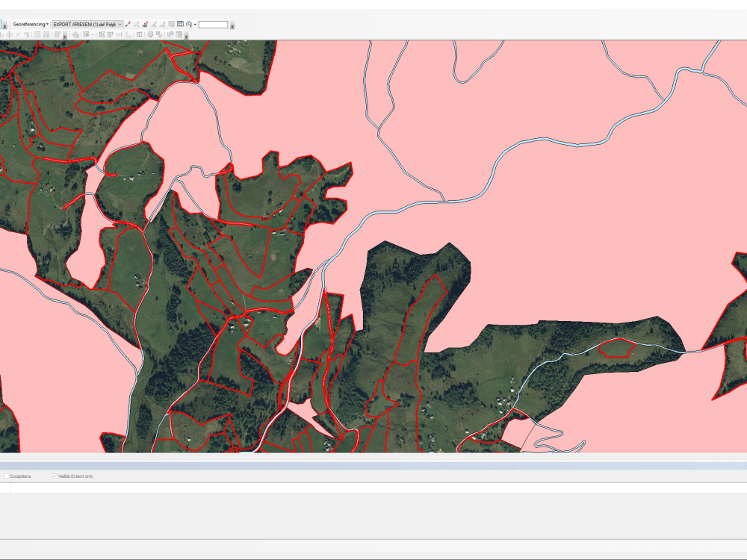747x560 pixels.
Task: Select the Select Link tool on Georeferencing toolbar
Action: coord(137,24)
